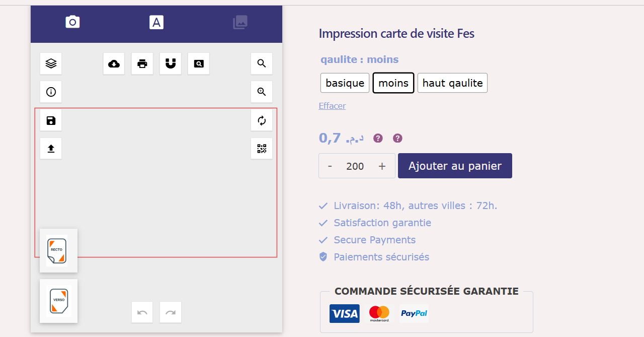Toggle the magnet snap icon

coord(171,63)
